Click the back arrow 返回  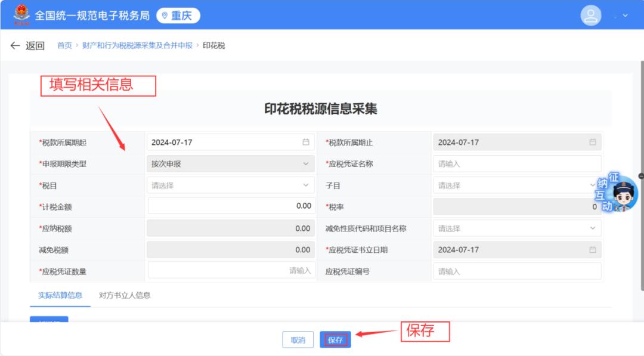click(x=27, y=46)
